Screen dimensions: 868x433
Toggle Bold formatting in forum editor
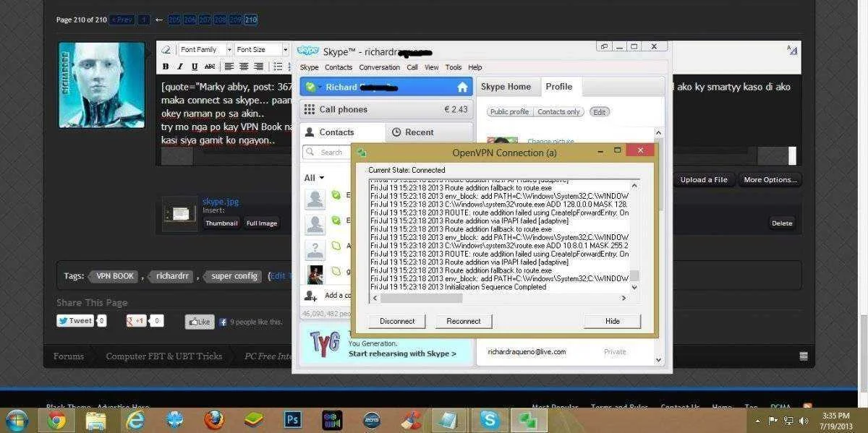[166, 67]
